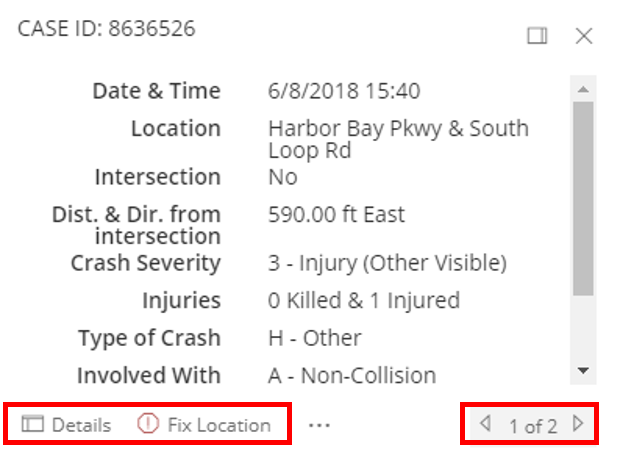Screen dimensions: 620x463
Task: Open the more options ellipsis menu
Action: point(319,425)
